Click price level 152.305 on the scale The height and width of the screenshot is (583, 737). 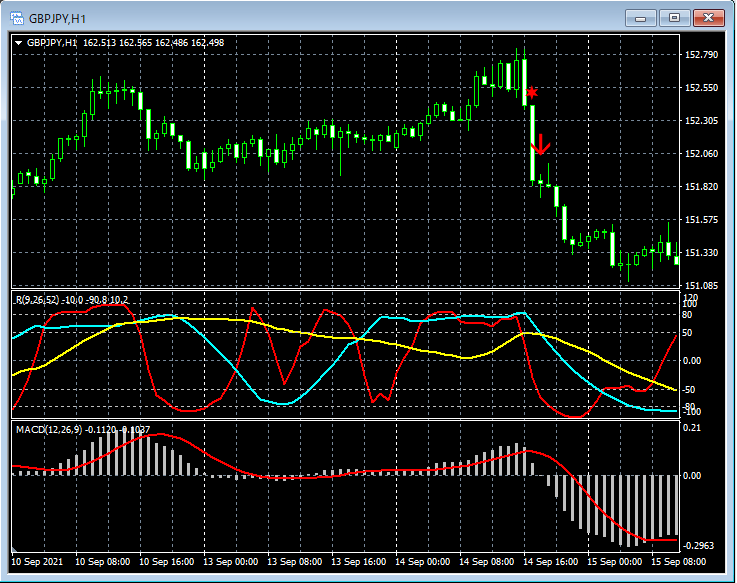pos(702,120)
